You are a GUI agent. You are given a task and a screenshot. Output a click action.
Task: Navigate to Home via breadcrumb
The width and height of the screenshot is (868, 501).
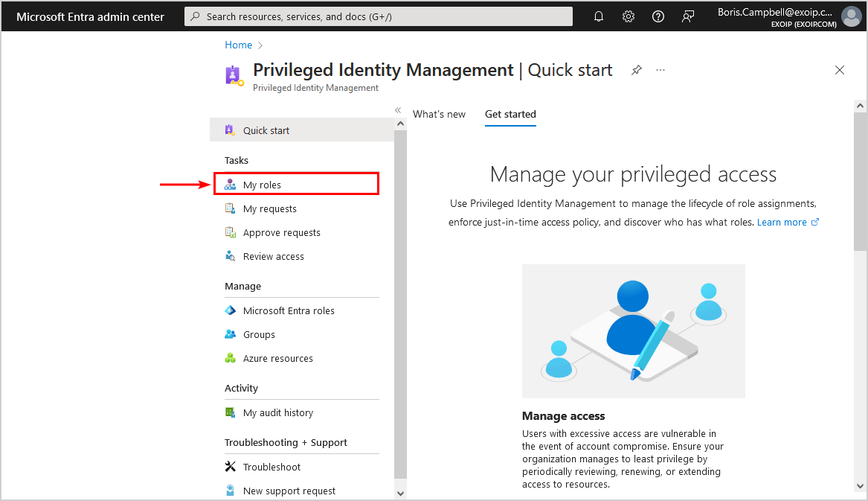click(238, 45)
